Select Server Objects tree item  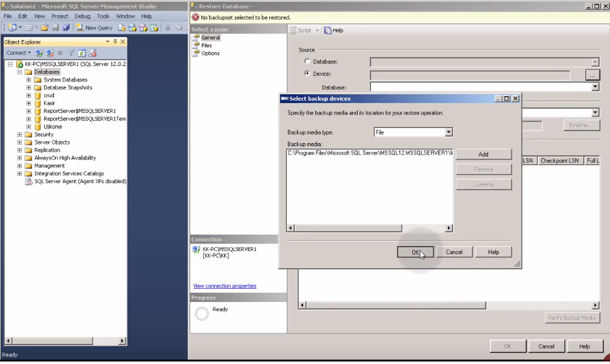[52, 142]
